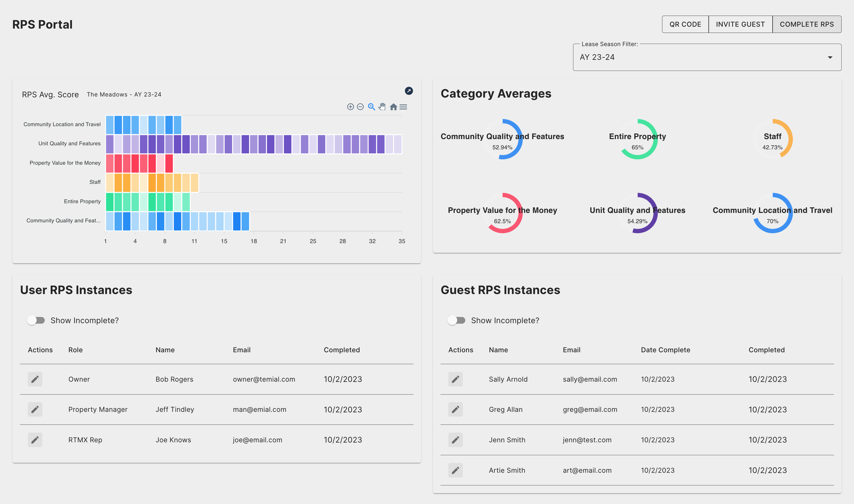
Task: Click the Date Complete column header
Action: tap(665, 350)
